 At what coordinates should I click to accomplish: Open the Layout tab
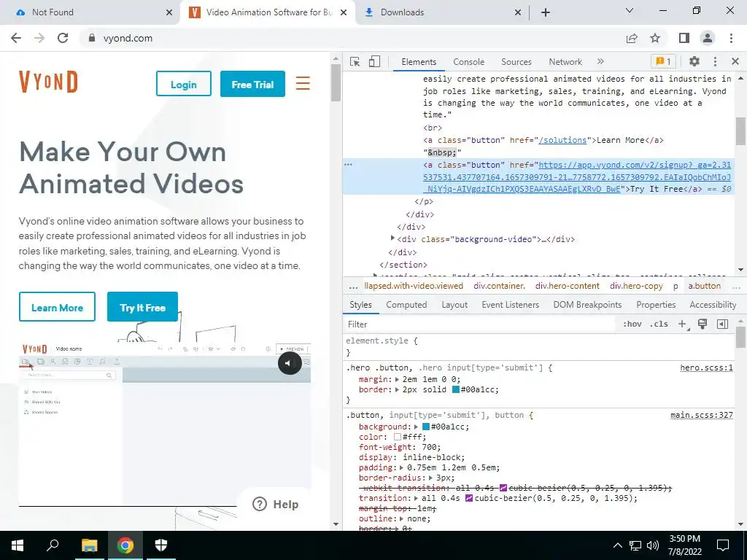coord(454,305)
